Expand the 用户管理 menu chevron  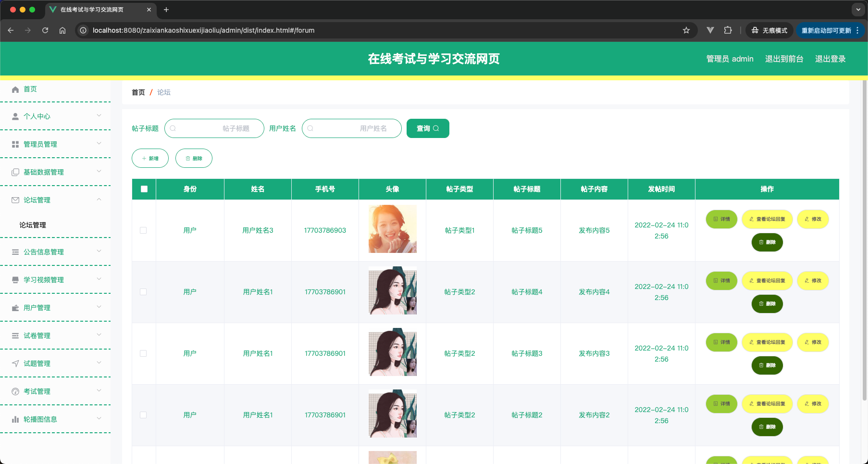pyautogui.click(x=99, y=307)
